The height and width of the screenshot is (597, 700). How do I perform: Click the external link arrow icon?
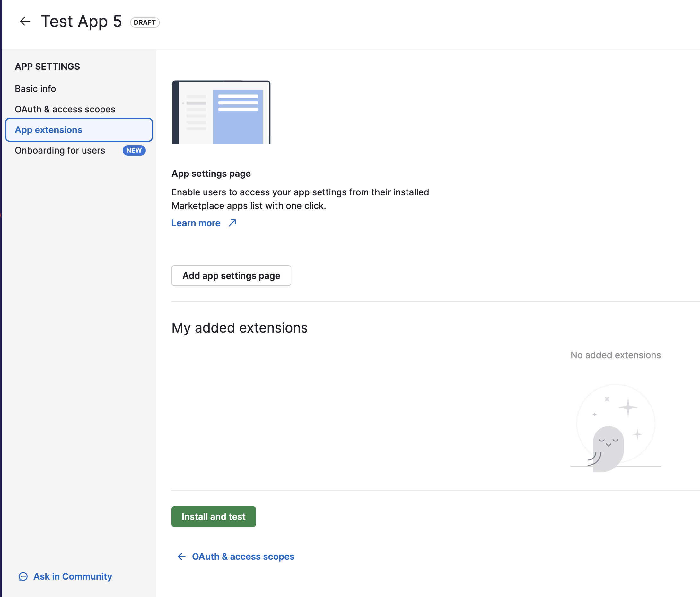click(232, 223)
